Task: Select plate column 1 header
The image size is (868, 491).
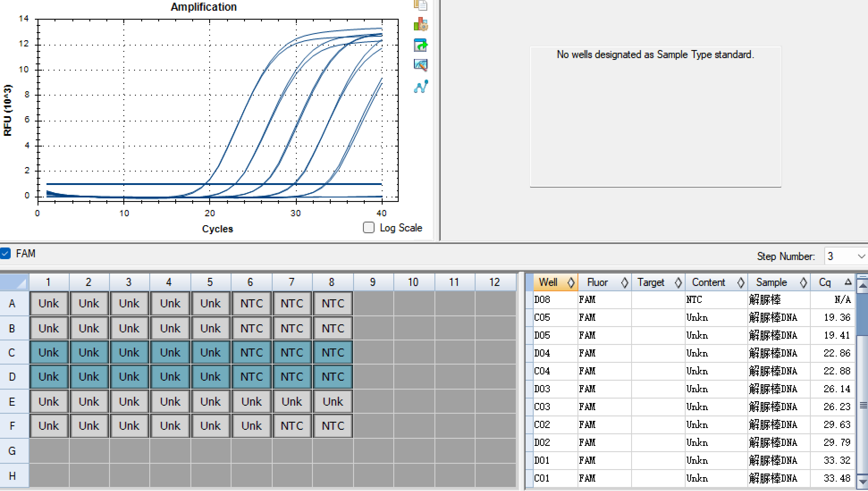Action: (48, 282)
